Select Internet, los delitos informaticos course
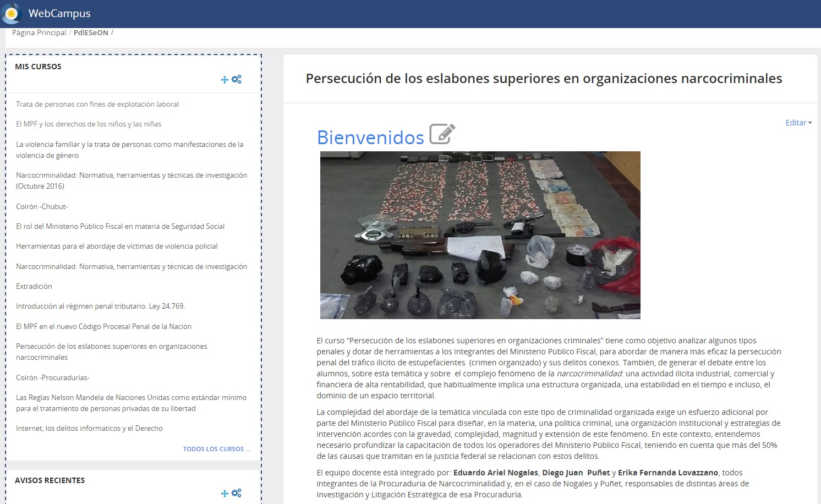The height and width of the screenshot is (504, 821). click(x=89, y=428)
